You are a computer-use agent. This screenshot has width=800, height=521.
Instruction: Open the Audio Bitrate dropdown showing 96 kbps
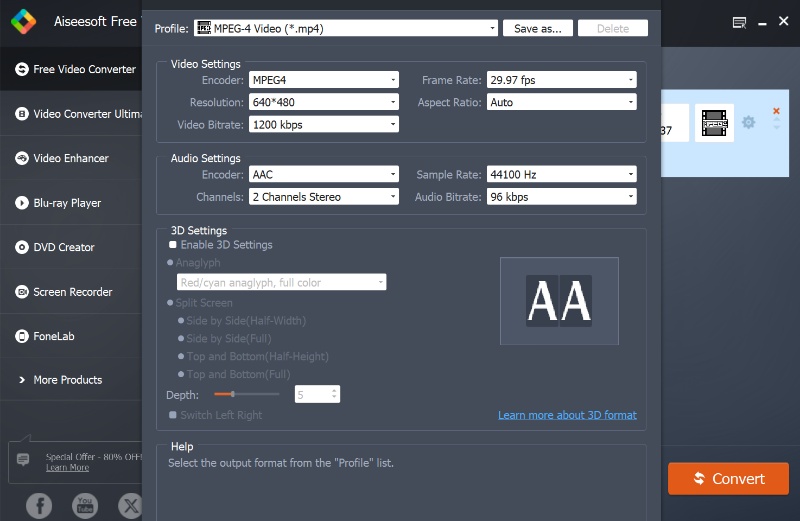tap(561, 197)
